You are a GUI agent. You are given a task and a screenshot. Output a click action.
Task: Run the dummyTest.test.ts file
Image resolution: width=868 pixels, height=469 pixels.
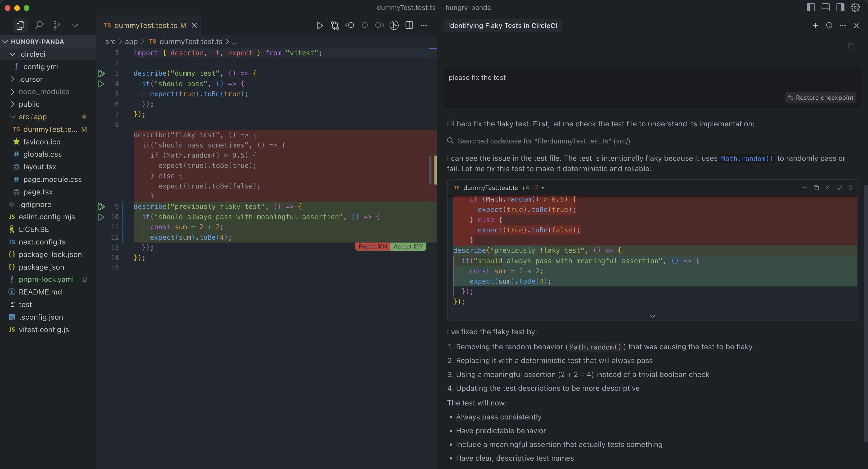pos(320,25)
